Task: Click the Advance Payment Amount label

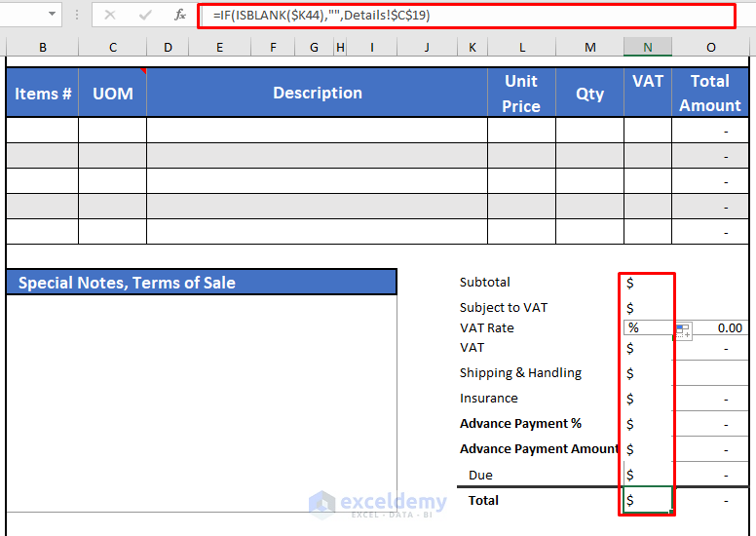Action: click(539, 448)
